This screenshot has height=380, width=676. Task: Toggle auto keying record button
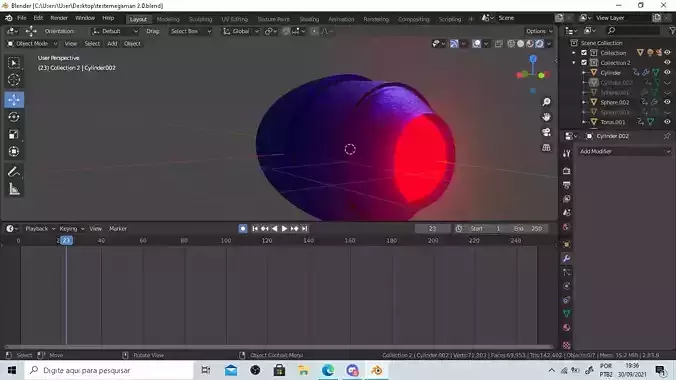(x=243, y=229)
